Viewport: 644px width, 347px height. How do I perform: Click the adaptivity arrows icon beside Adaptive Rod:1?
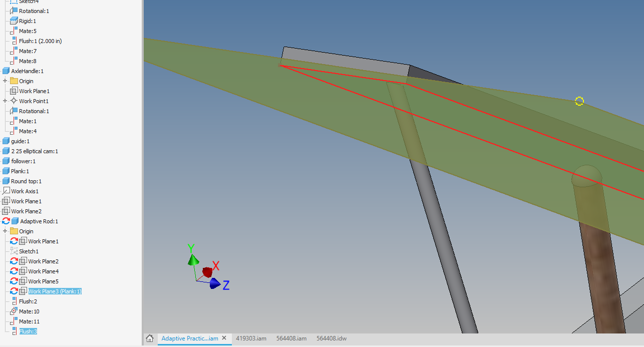coord(7,221)
